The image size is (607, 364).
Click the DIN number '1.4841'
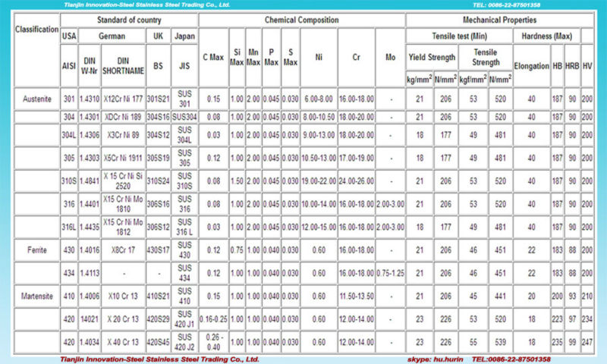(x=90, y=181)
